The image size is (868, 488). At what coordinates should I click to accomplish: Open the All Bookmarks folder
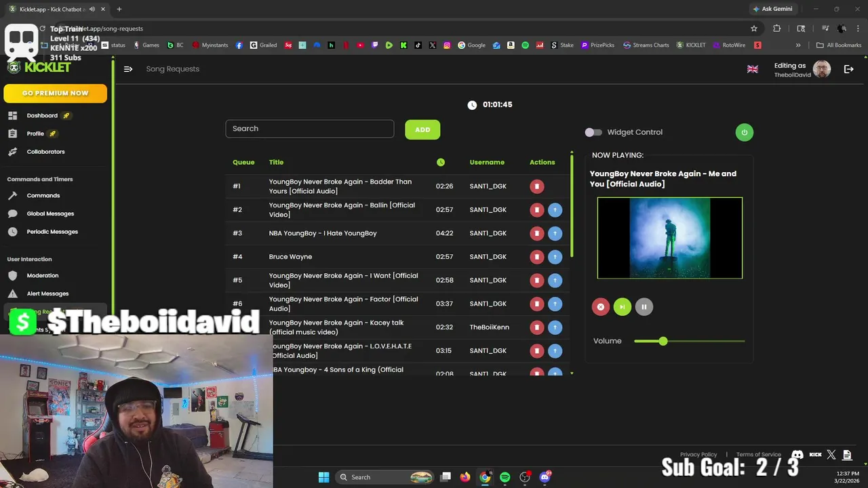pos(839,45)
